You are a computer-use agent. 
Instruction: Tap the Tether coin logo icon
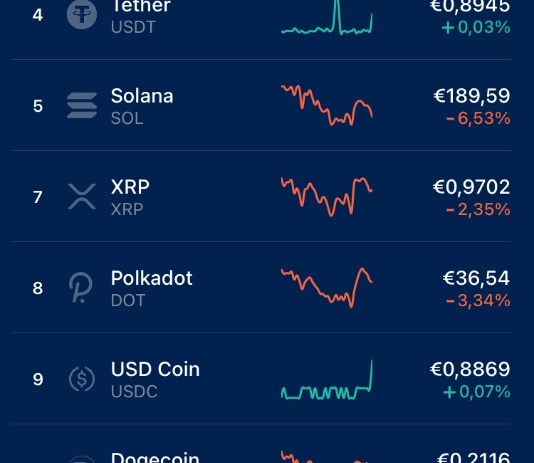(x=82, y=14)
